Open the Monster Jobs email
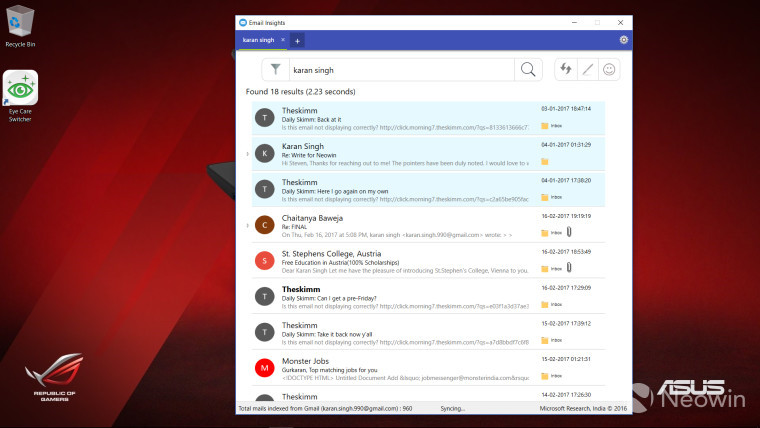This screenshot has width=760, height=428. (428, 368)
